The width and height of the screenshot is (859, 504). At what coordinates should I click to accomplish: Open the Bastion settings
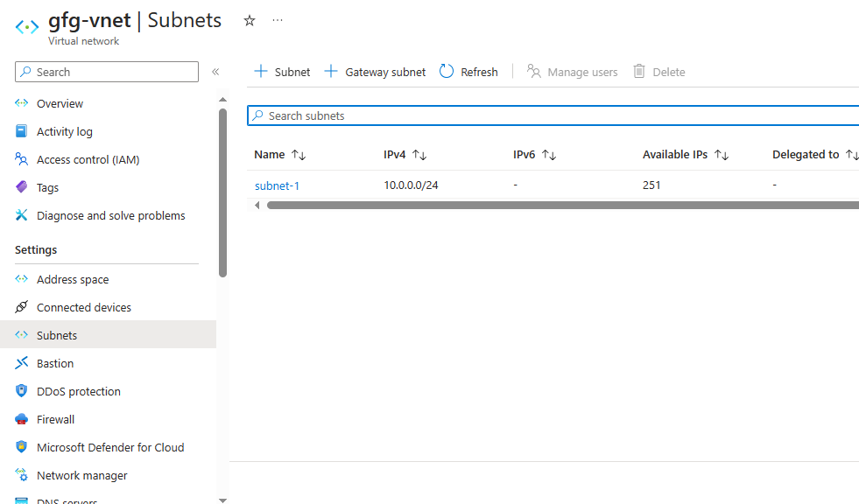click(55, 363)
